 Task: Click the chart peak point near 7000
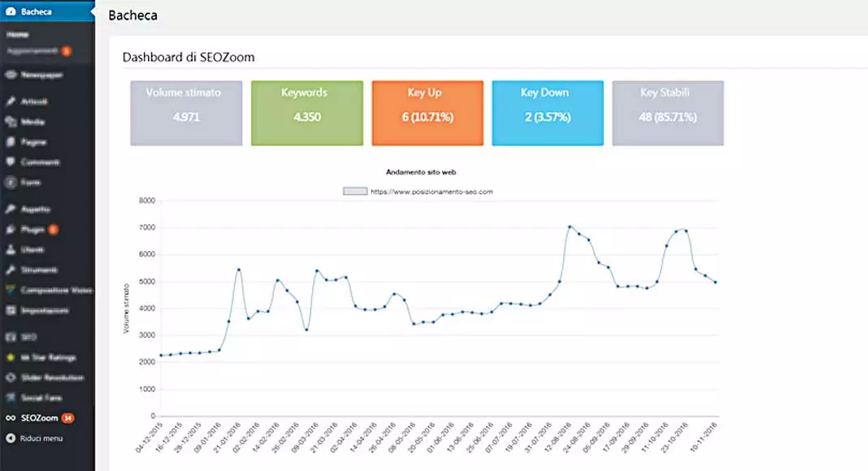click(570, 227)
